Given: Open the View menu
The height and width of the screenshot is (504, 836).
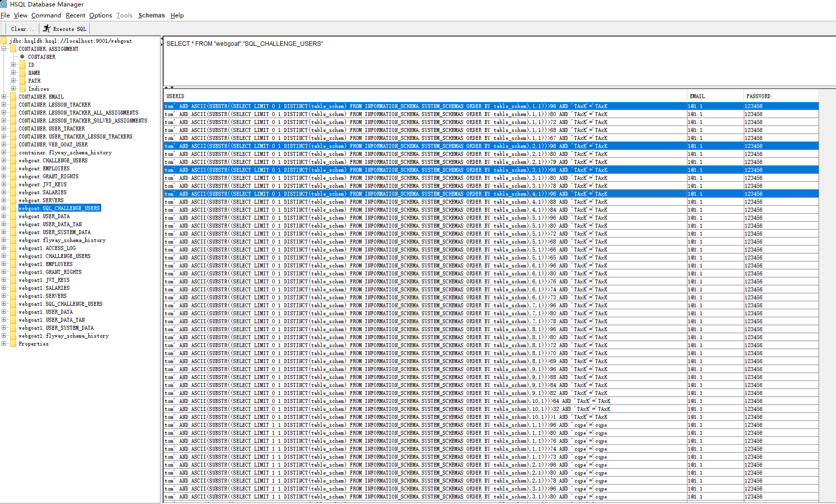Looking at the screenshot, I should tap(20, 15).
